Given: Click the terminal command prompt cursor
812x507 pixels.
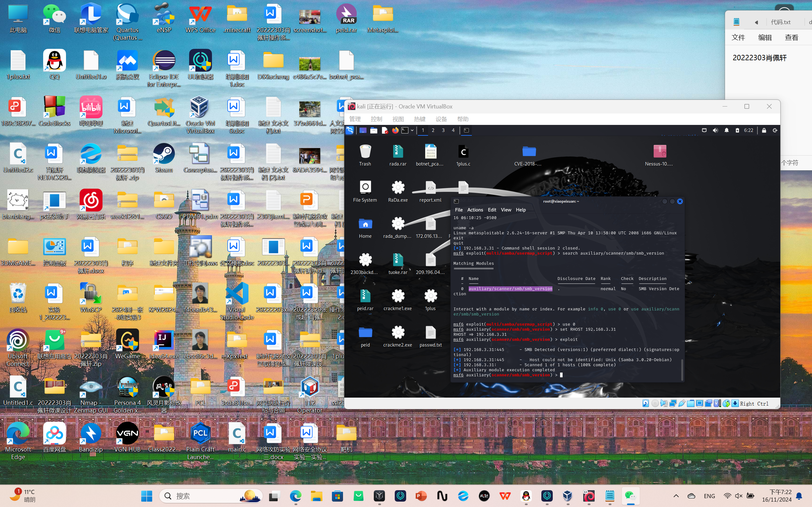Looking at the screenshot, I should click(561, 375).
